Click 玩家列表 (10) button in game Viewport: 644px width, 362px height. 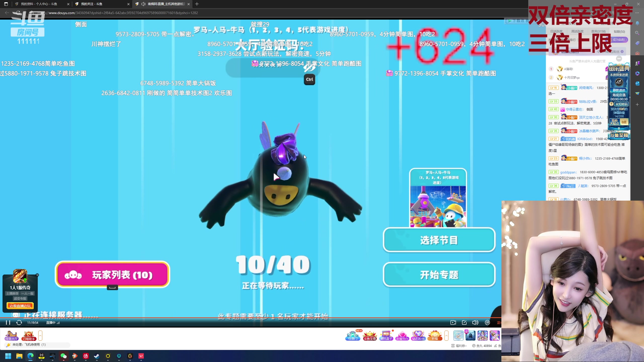pyautogui.click(x=112, y=275)
